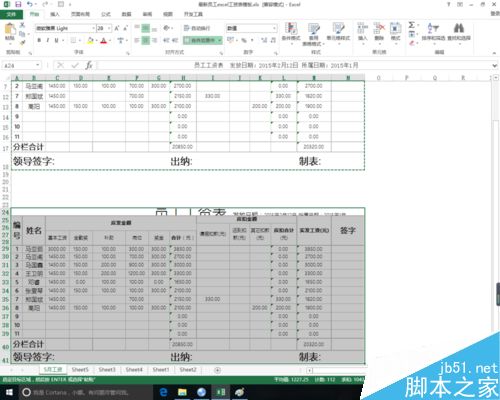Open the borders dropdown arrow
The image size is (500, 400).
80,41
